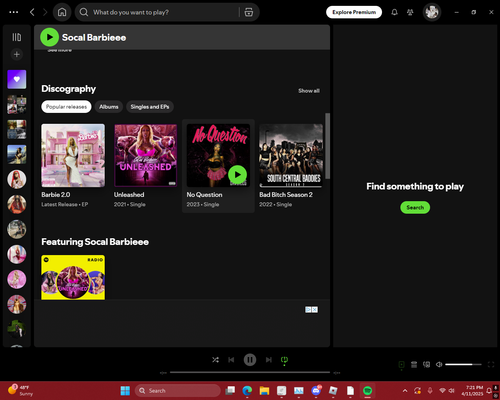Click the Explore Premium button
This screenshot has width=500, height=400.
(x=354, y=12)
